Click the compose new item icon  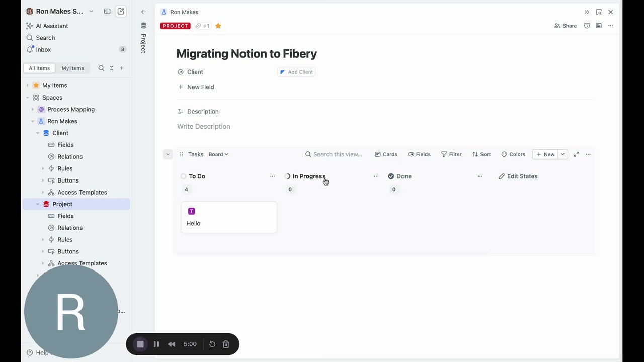121,11
